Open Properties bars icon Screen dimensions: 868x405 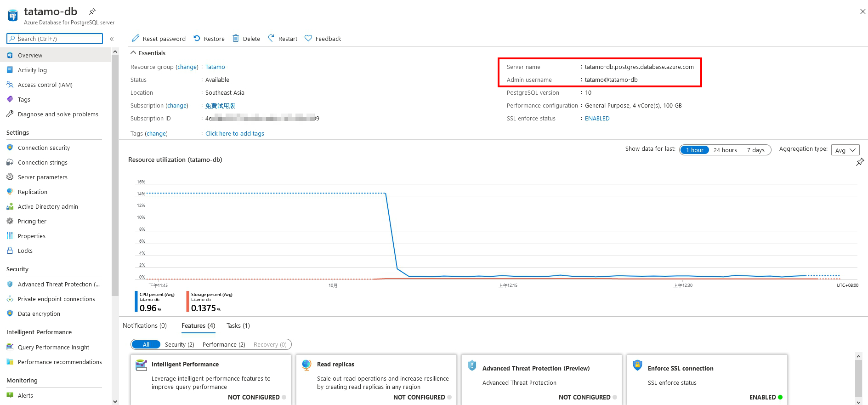10,236
